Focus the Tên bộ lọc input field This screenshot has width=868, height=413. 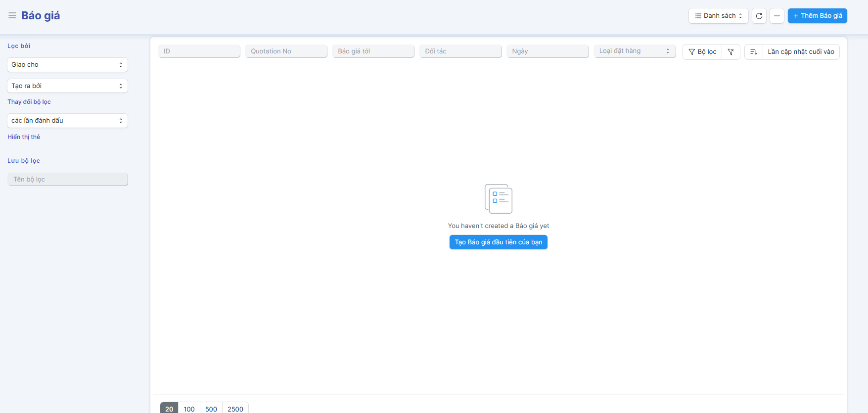[x=68, y=180]
